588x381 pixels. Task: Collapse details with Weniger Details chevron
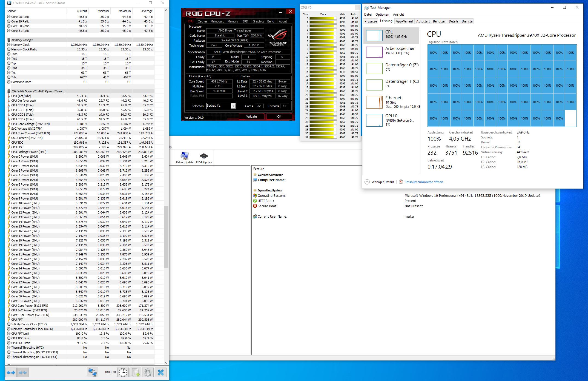367,182
